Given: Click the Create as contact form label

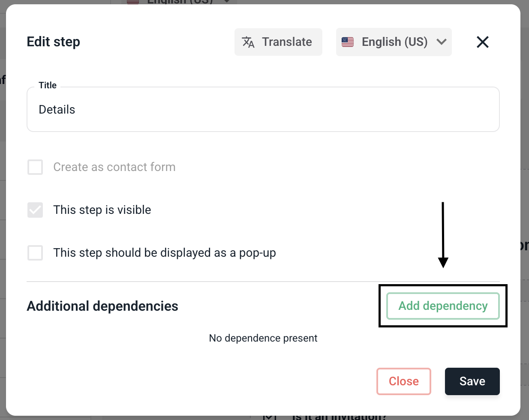Looking at the screenshot, I should point(114,167).
